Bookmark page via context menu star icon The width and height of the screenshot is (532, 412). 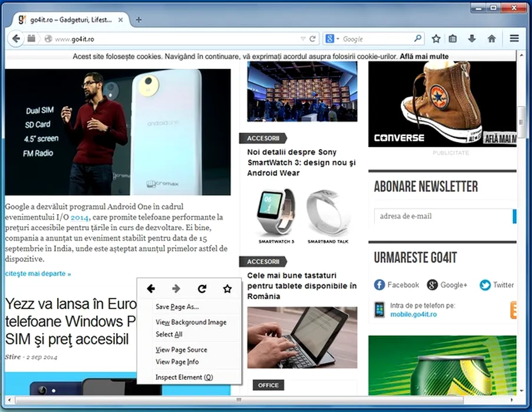pyautogui.click(x=227, y=288)
